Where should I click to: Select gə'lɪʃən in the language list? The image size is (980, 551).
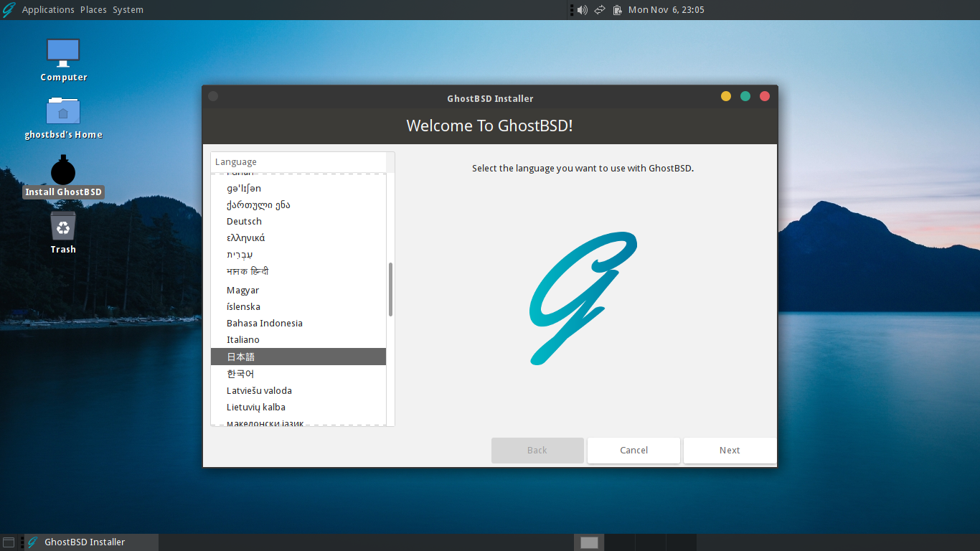(298, 189)
